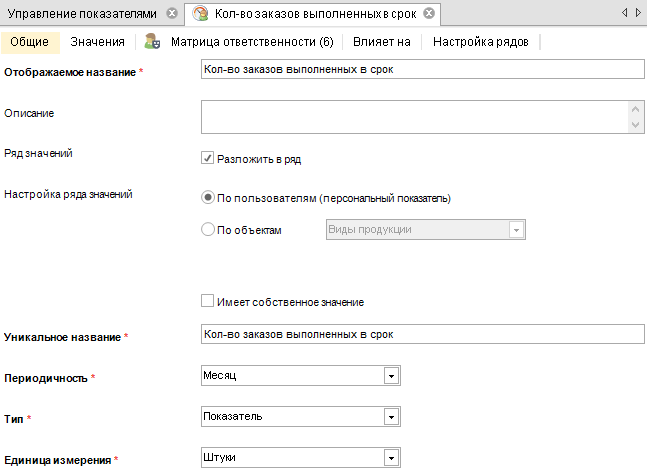
Task: Switch to the Значения tab
Action: [98, 42]
